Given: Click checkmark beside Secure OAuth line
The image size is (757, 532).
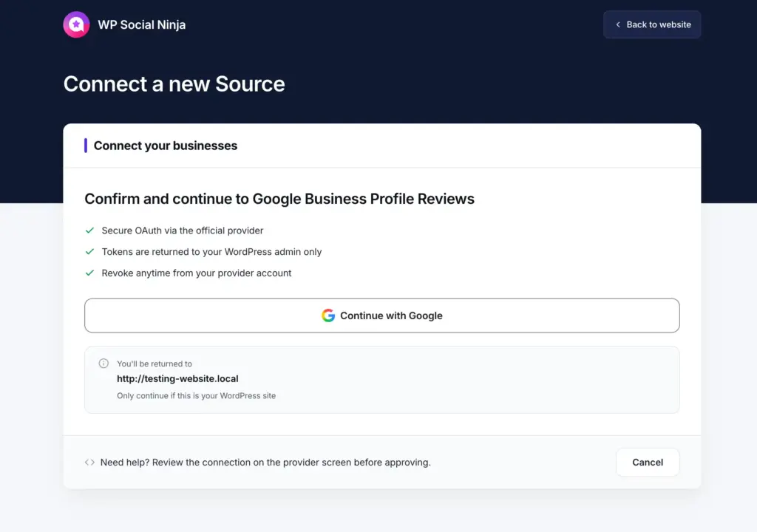Looking at the screenshot, I should [89, 231].
